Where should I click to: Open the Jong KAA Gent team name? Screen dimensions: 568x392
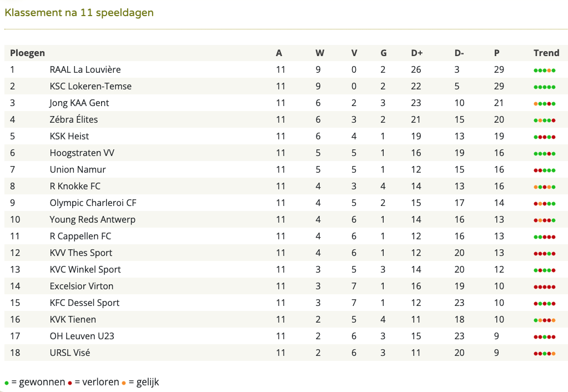(x=79, y=103)
